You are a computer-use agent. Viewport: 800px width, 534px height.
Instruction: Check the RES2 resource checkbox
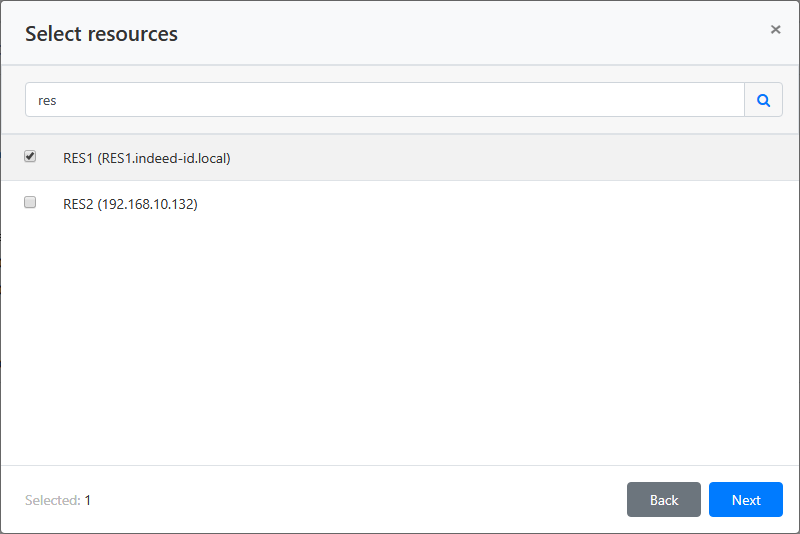(30, 203)
